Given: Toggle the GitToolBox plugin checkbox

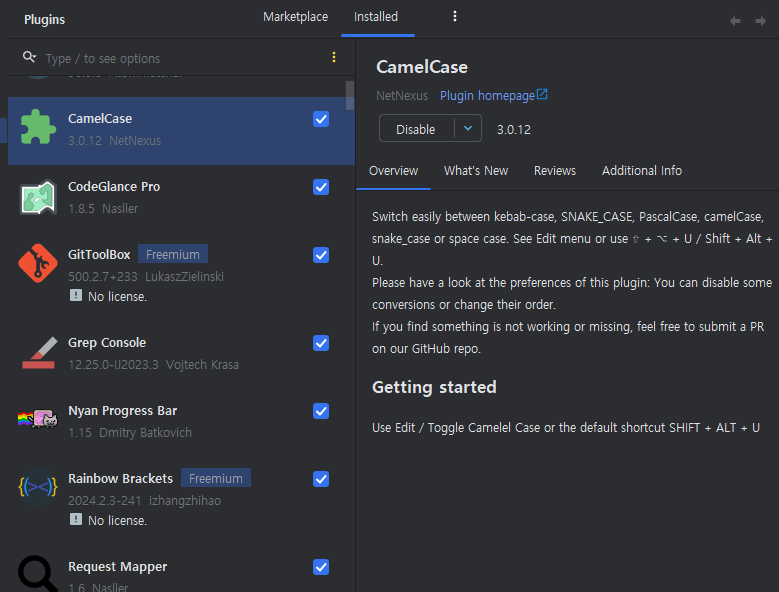Looking at the screenshot, I should [x=321, y=255].
